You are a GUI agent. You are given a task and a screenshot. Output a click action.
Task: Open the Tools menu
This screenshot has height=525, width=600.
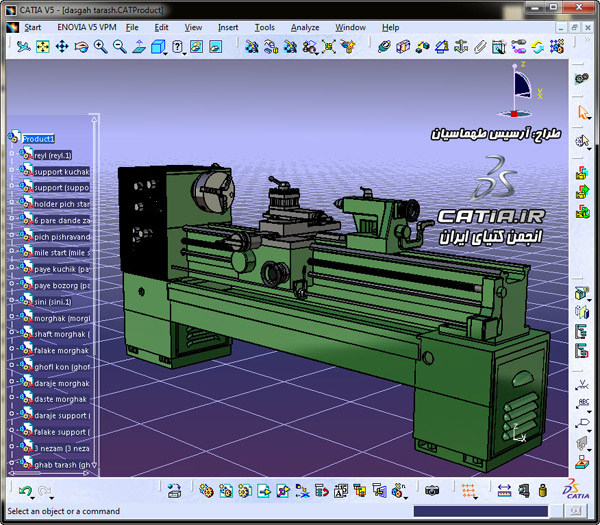264,28
